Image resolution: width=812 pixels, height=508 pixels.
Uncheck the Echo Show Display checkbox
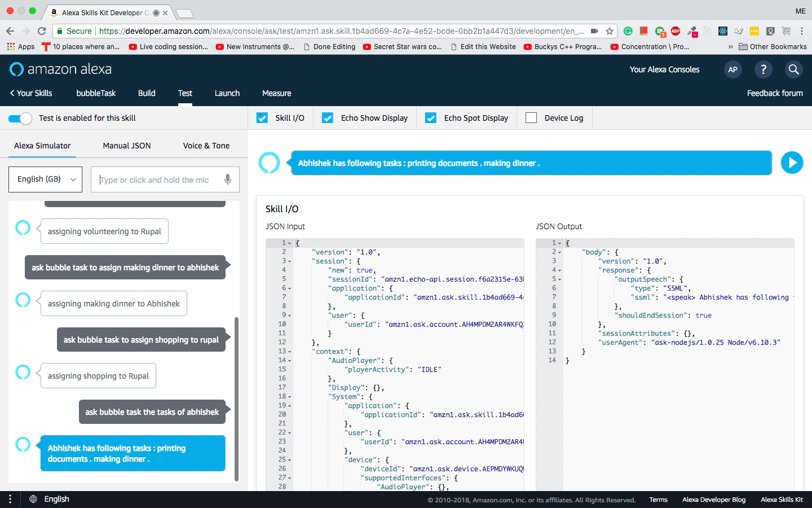[x=328, y=118]
